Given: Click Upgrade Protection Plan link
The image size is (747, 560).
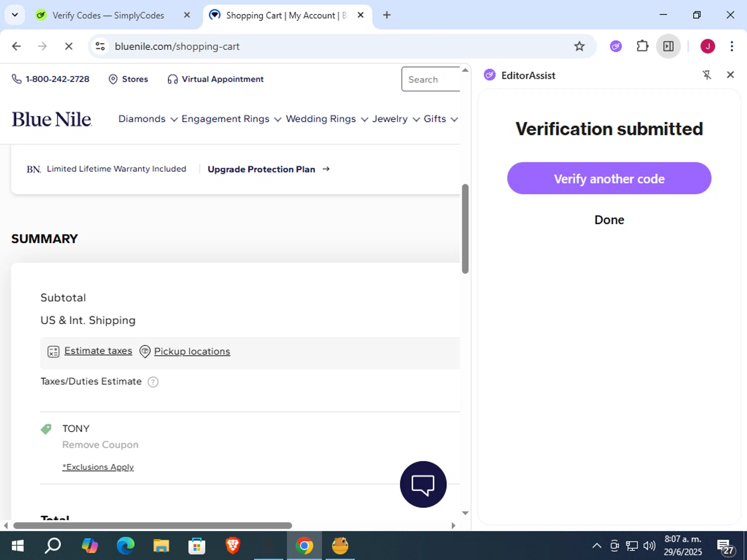Looking at the screenshot, I should (x=268, y=169).
